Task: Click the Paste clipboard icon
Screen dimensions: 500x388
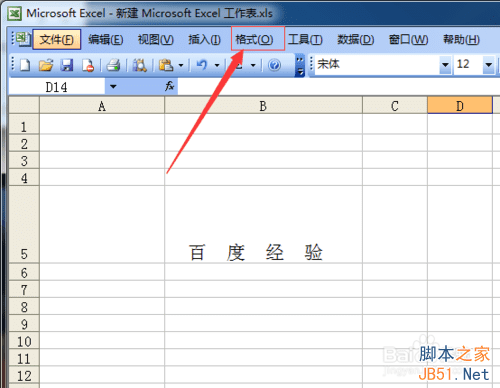Action: 166,65
